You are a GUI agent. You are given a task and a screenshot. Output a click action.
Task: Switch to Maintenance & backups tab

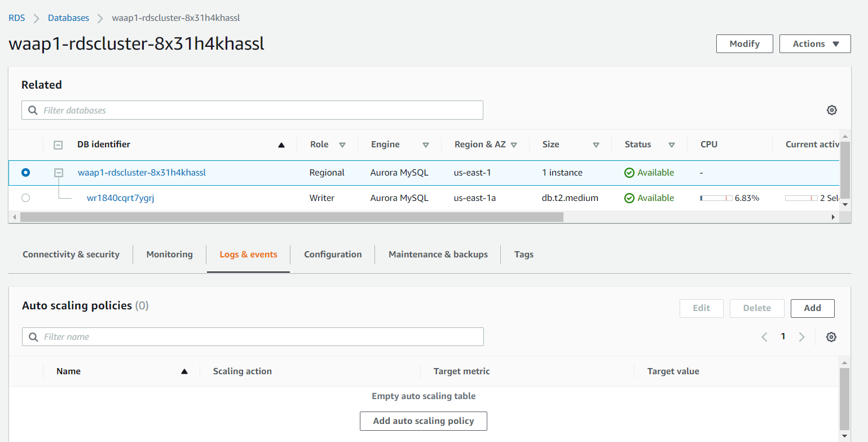438,255
